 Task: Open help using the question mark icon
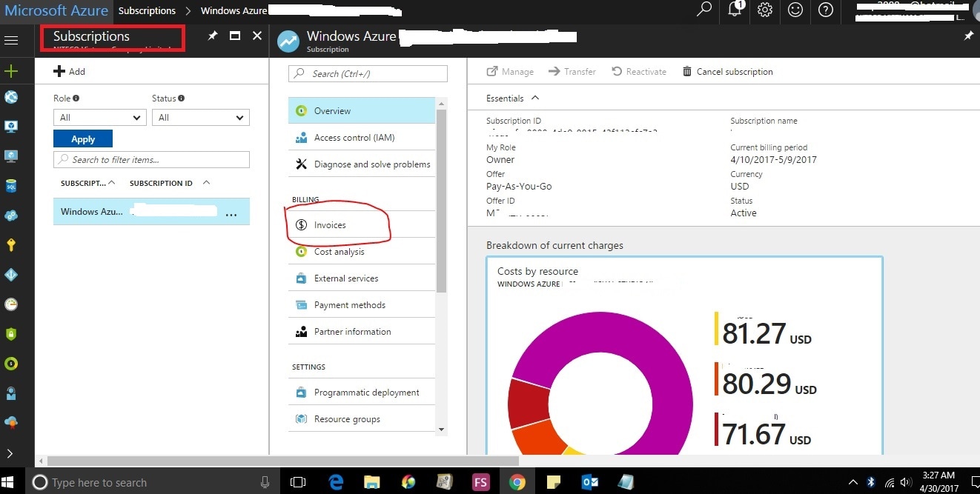pyautogui.click(x=825, y=11)
